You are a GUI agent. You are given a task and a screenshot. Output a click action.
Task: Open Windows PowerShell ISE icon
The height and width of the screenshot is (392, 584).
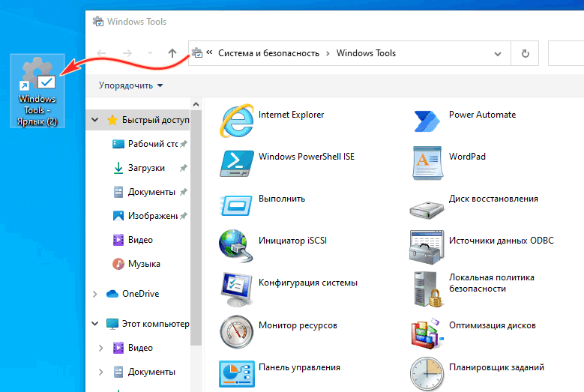click(236, 163)
